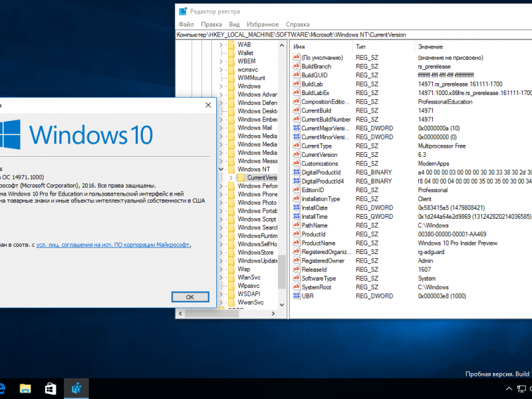Open the Store from the taskbar
The height and width of the screenshot is (399, 532).
coord(51,388)
